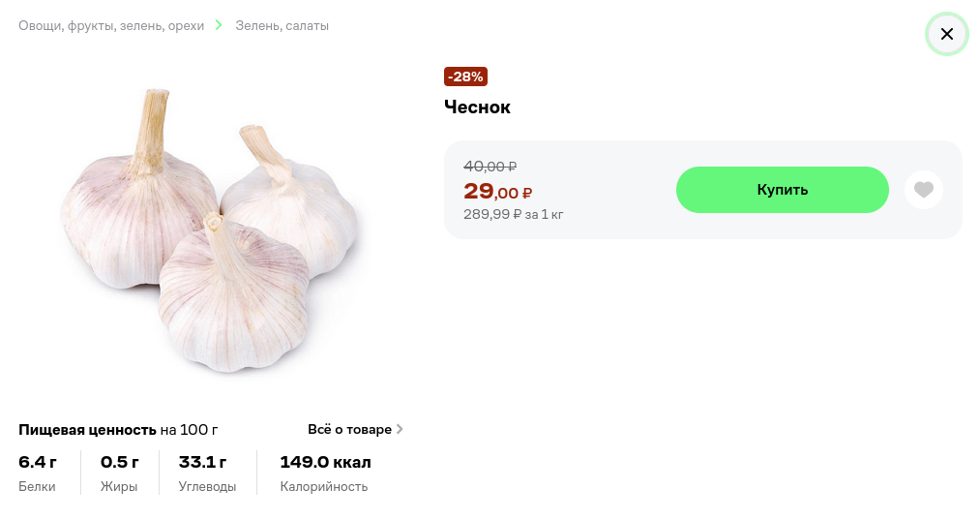This screenshot has width=980, height=520.
Task: Click the 289,99 ₽ за 1 кг label
Action: click(x=513, y=215)
